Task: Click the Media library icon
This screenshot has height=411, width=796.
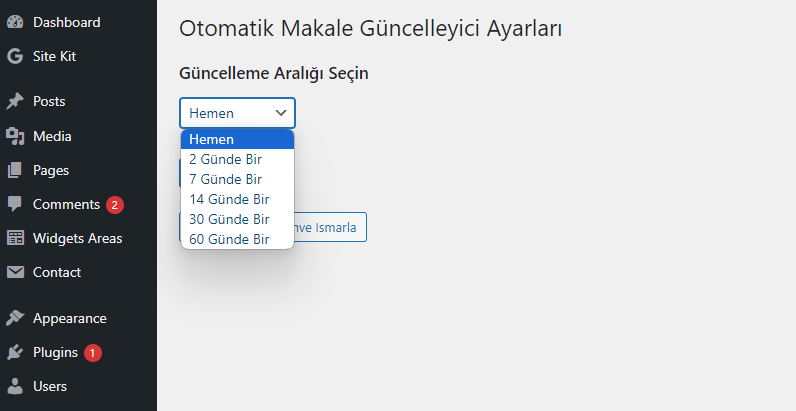Action: click(15, 136)
